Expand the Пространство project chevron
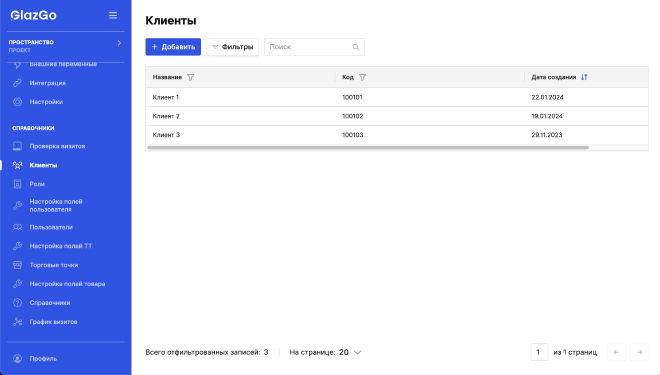Viewport: 660px width, 375px height. pos(119,43)
